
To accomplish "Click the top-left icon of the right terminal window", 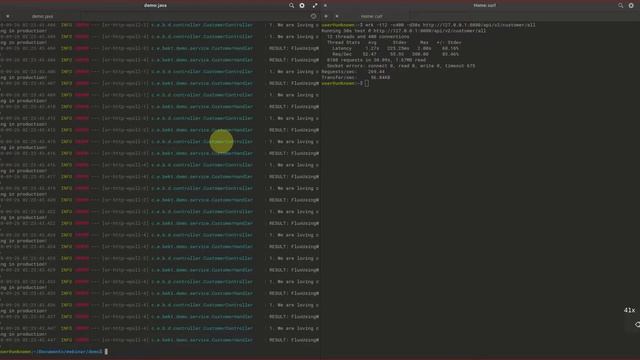I will point(325,6).
